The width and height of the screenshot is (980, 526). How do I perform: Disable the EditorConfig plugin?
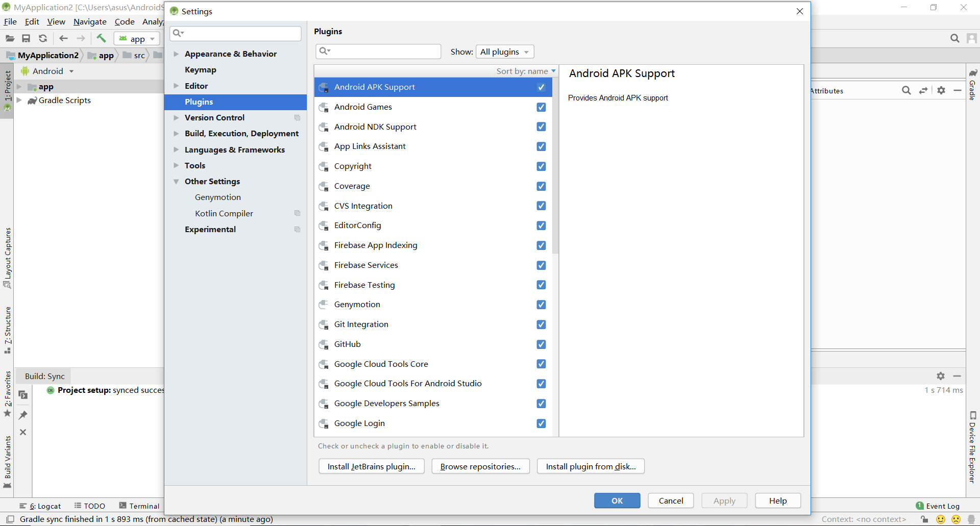(541, 226)
